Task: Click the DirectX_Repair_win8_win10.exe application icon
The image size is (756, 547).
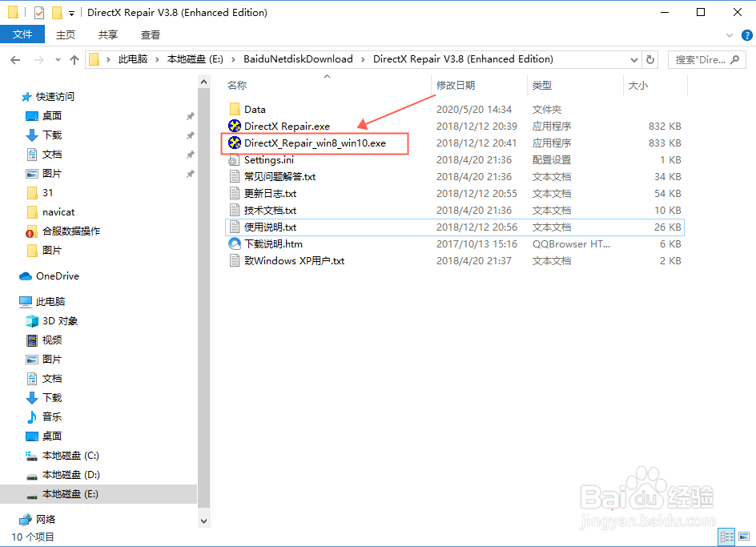Action: coord(235,143)
